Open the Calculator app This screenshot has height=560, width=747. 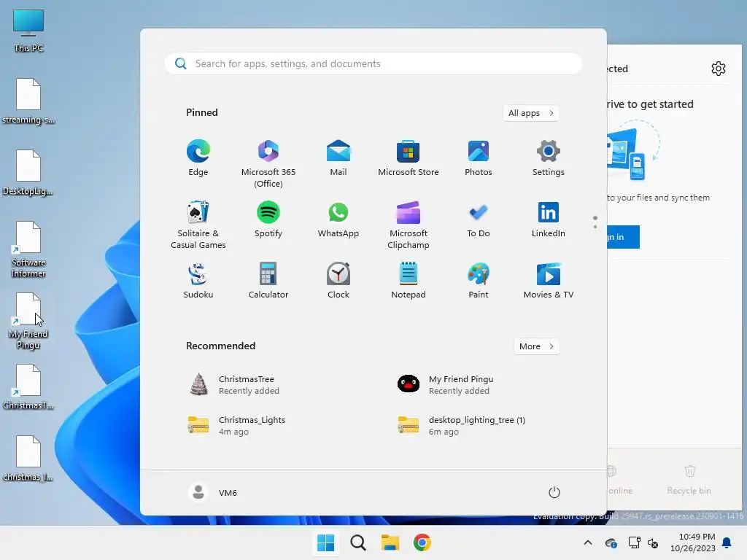(268, 281)
